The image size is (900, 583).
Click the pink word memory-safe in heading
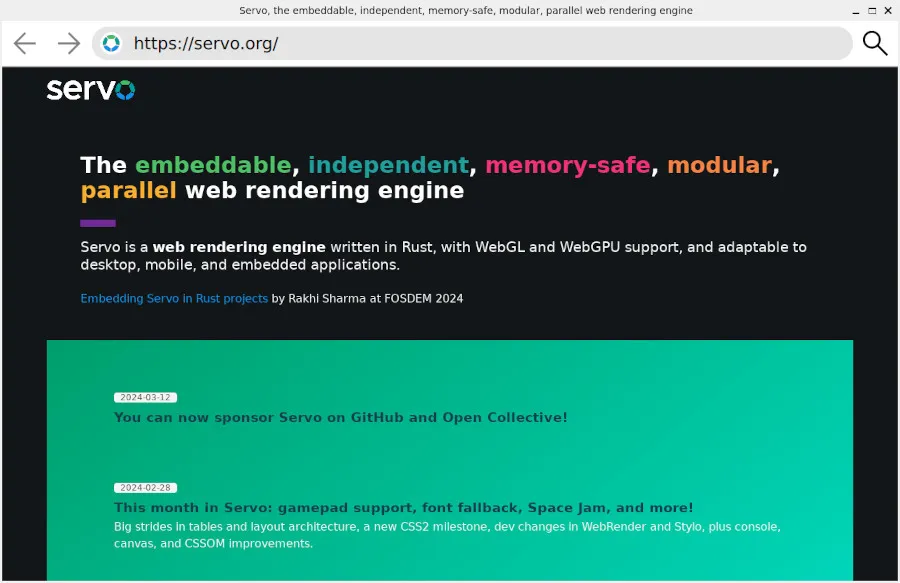click(567, 165)
